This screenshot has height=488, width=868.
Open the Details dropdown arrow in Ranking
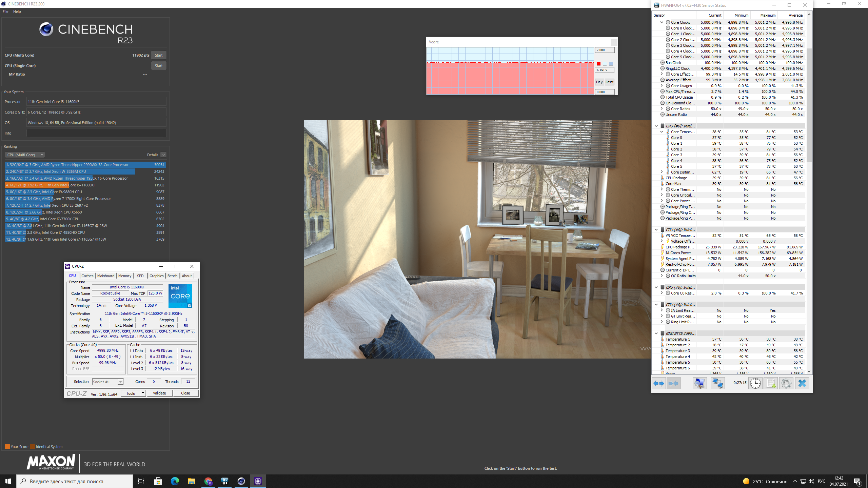163,155
